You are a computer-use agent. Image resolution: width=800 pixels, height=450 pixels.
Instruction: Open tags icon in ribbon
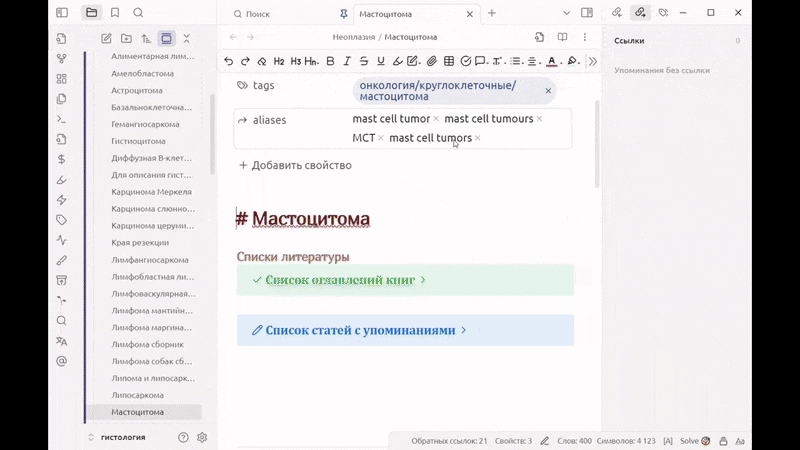point(61,220)
